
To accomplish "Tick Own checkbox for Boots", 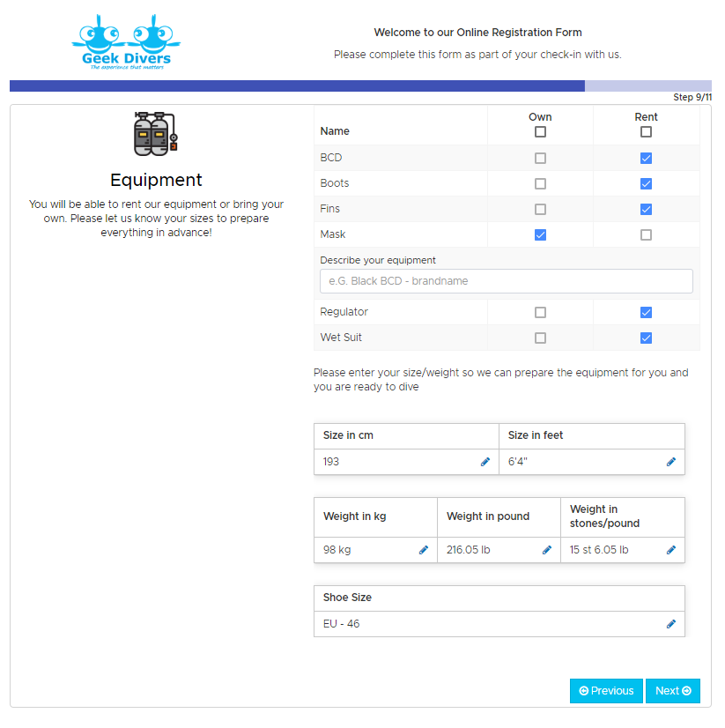I will tap(540, 184).
